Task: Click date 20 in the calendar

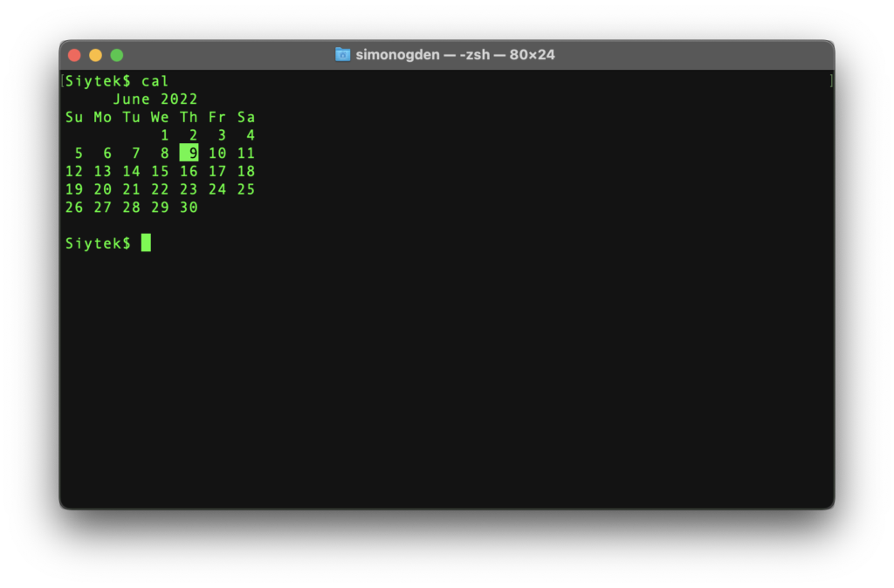Action: coord(103,189)
